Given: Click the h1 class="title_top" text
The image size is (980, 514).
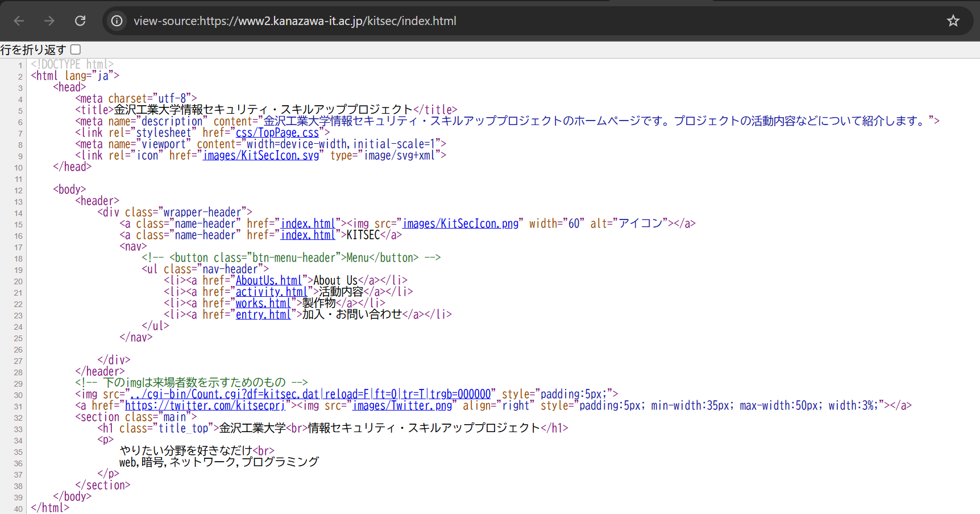Looking at the screenshot, I should pos(158,428).
